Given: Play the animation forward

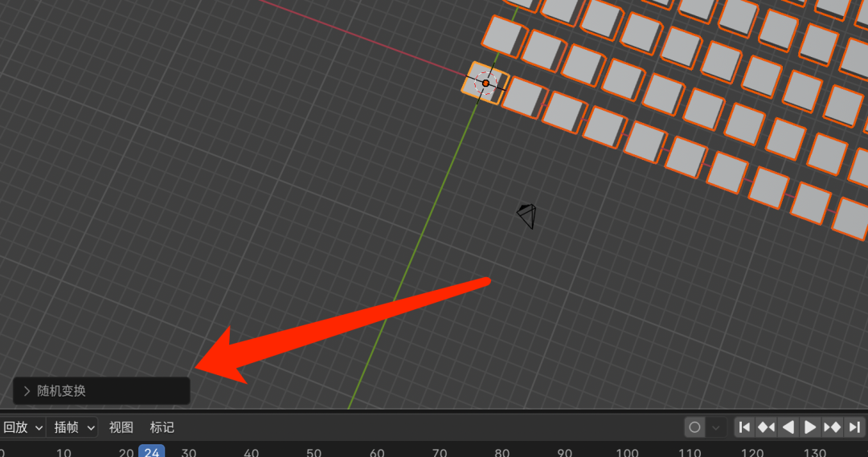Looking at the screenshot, I should (810, 427).
